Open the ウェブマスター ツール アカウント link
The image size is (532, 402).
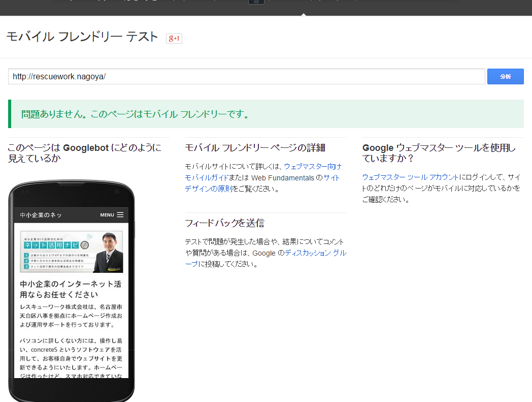[x=411, y=177]
